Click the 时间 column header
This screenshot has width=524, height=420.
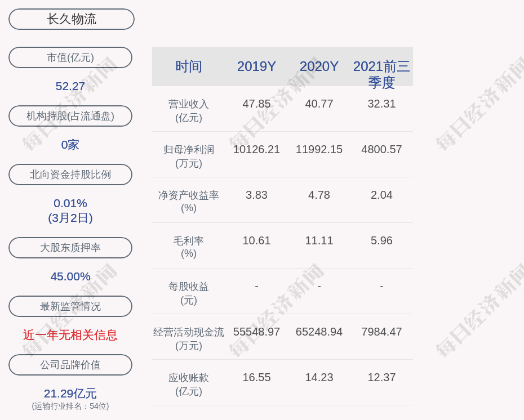point(189,66)
